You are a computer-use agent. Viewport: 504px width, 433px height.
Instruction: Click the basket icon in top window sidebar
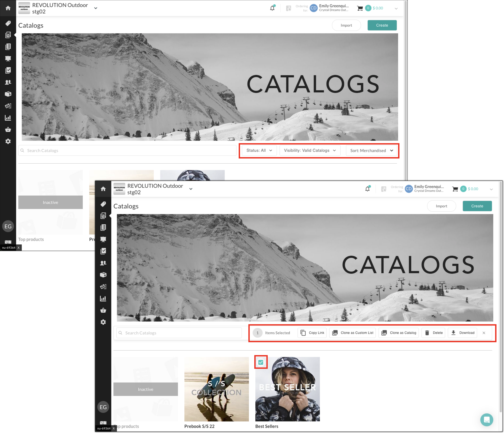(8, 129)
